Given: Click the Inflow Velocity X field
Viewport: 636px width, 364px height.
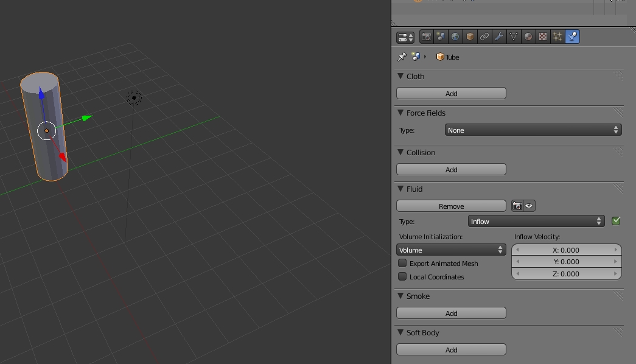Looking at the screenshot, I should [x=566, y=250].
